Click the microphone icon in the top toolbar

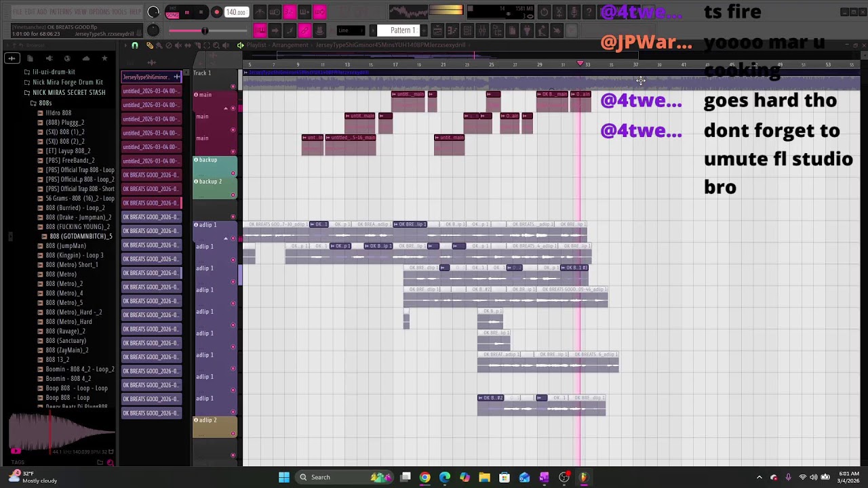tap(574, 12)
